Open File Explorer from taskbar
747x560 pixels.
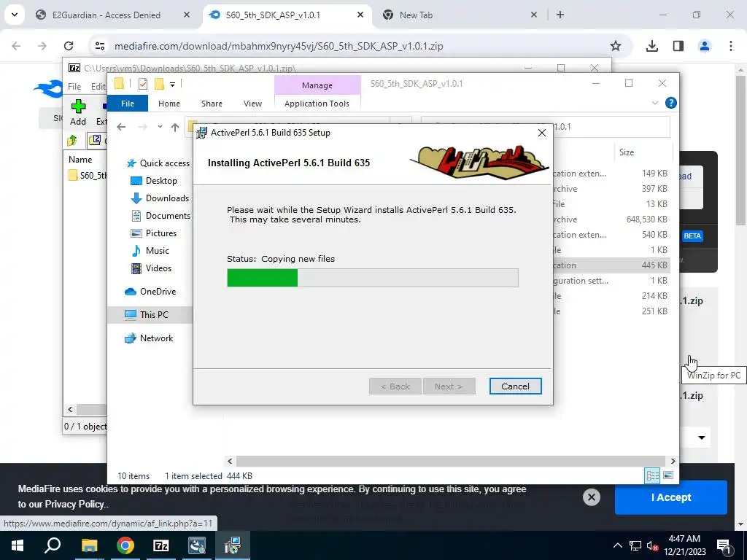point(89,545)
